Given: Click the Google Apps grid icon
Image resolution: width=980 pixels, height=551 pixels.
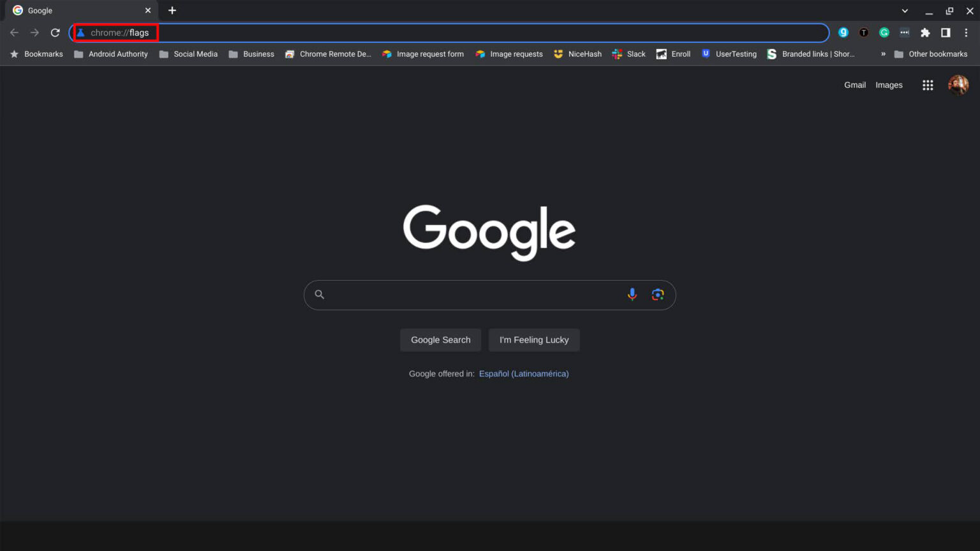Looking at the screenshot, I should click(x=928, y=85).
